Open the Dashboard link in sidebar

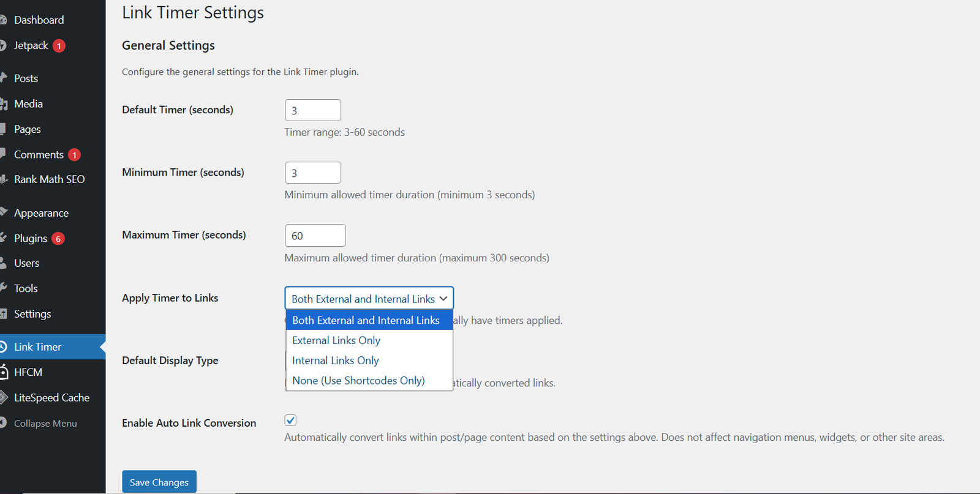click(x=39, y=20)
